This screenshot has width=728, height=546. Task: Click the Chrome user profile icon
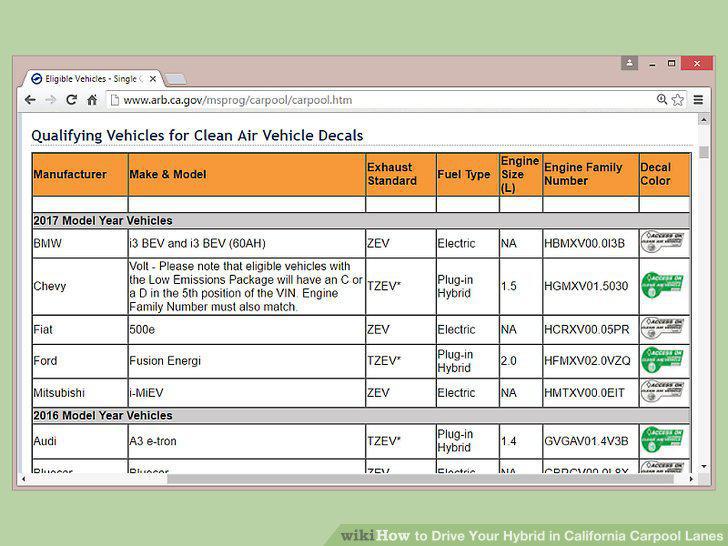(629, 63)
